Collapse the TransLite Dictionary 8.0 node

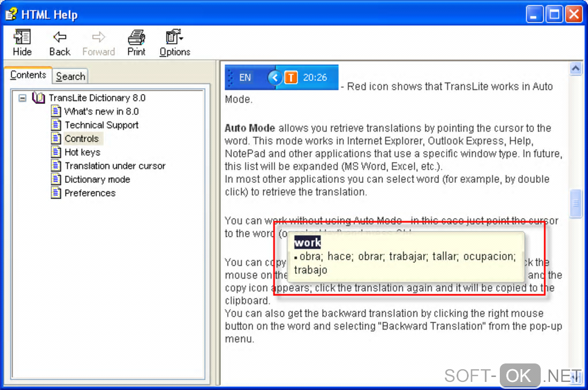coord(22,98)
